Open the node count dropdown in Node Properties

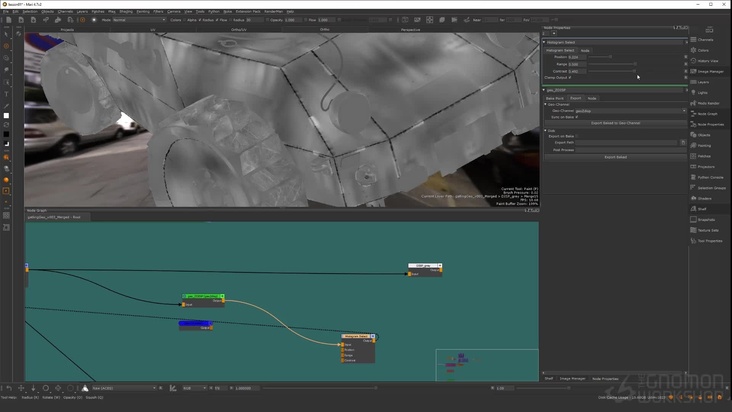554,34
